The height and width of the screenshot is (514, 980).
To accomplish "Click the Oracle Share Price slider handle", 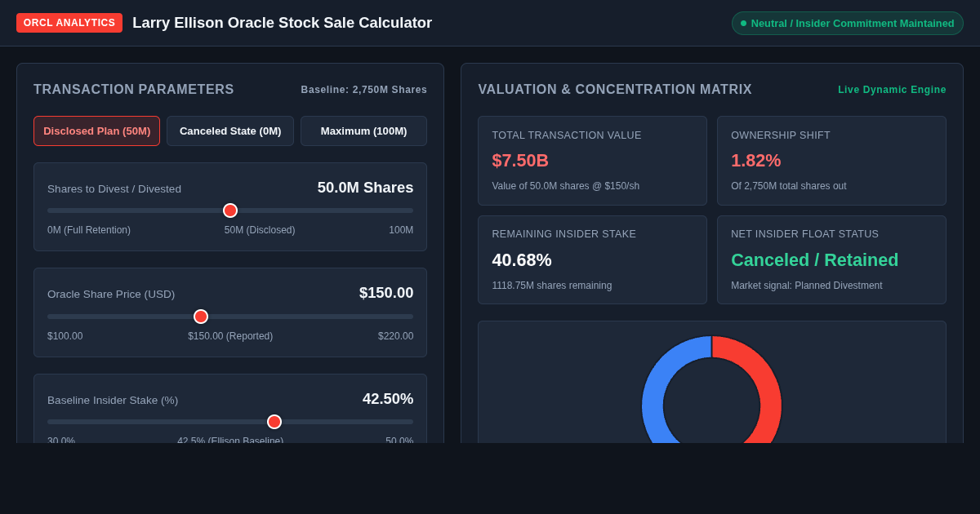I will 201,317.
